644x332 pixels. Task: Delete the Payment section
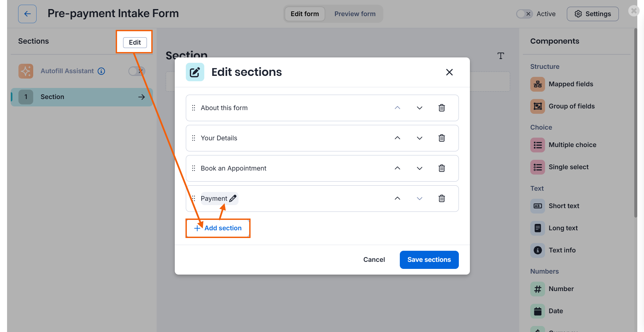442,198
